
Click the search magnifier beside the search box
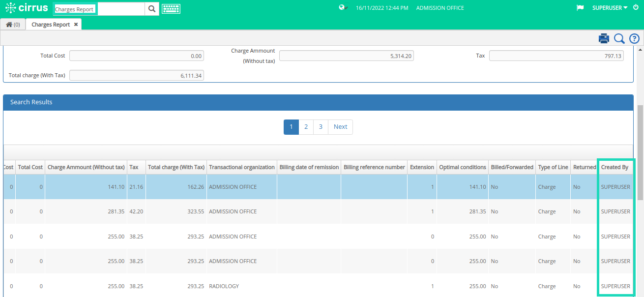(151, 8)
